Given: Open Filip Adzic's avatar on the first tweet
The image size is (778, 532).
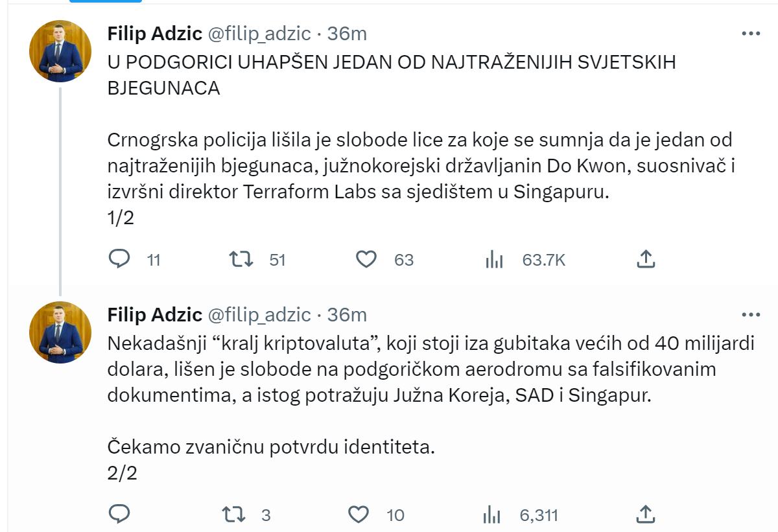Looking at the screenshot, I should [60, 51].
